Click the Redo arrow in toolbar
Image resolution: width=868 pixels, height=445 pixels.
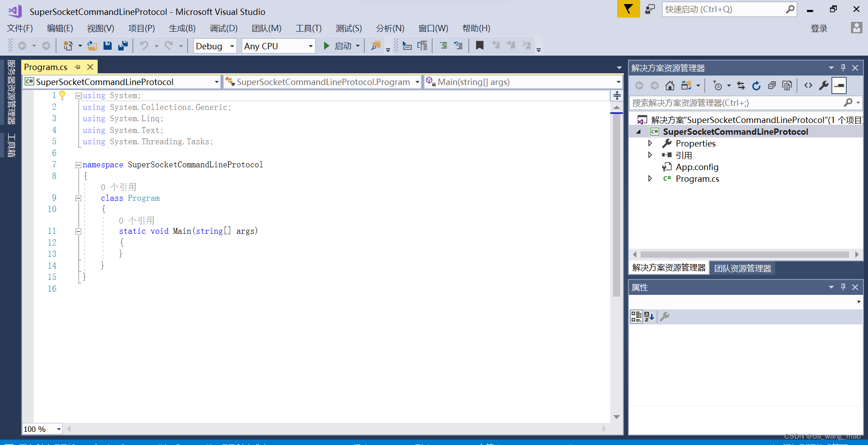[x=169, y=46]
